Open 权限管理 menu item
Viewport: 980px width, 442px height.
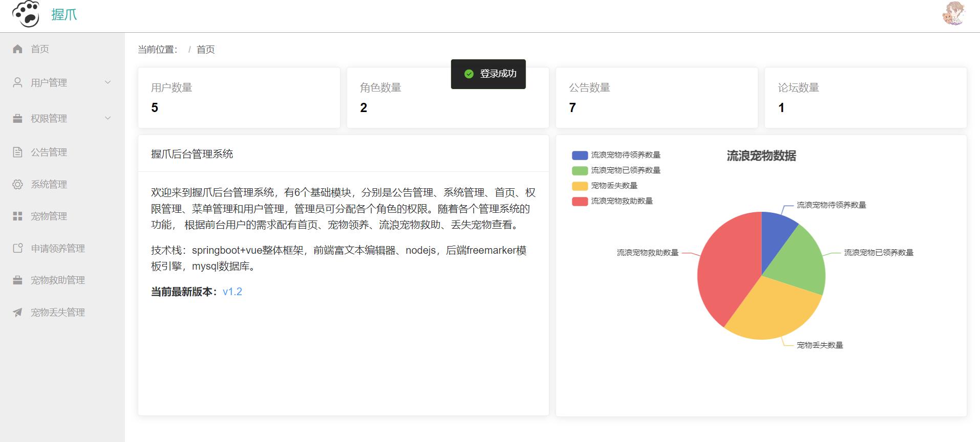[x=62, y=118]
